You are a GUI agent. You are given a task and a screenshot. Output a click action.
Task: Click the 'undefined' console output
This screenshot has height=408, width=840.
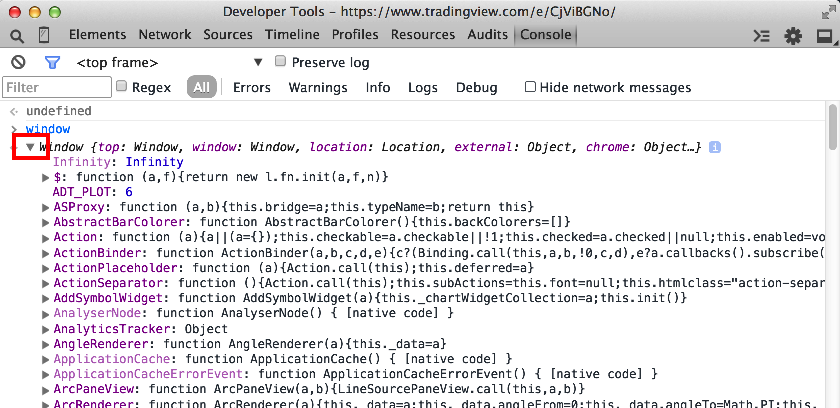point(58,111)
